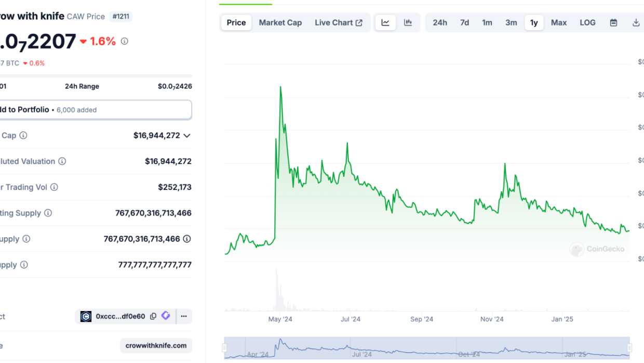Click market cap value $16,944,272
Screen dimensions: 644x363
coord(157,135)
